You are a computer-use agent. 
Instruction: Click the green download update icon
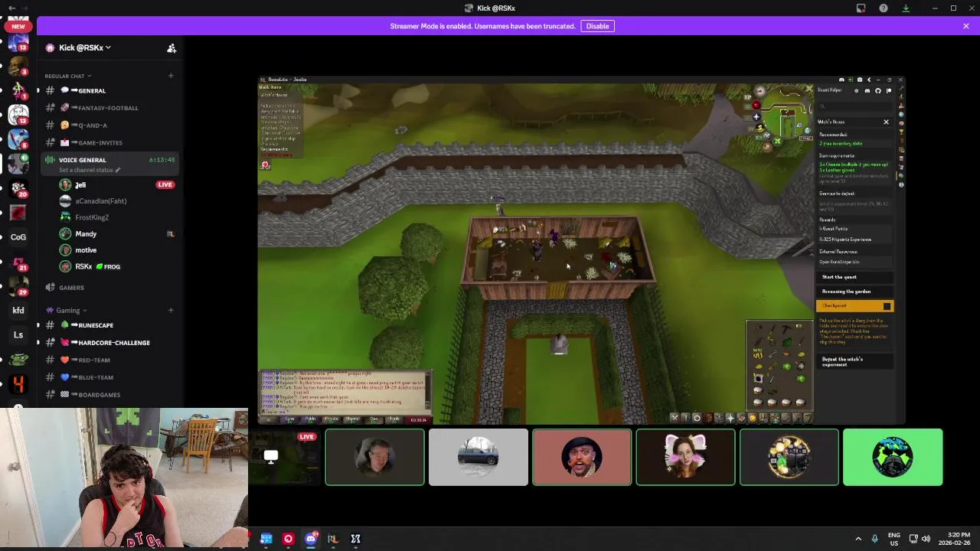pos(906,8)
